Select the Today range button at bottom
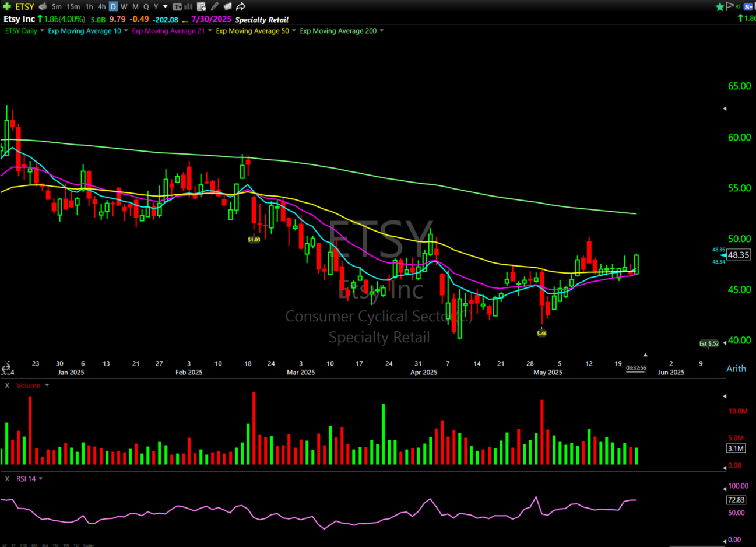 [89, 545]
